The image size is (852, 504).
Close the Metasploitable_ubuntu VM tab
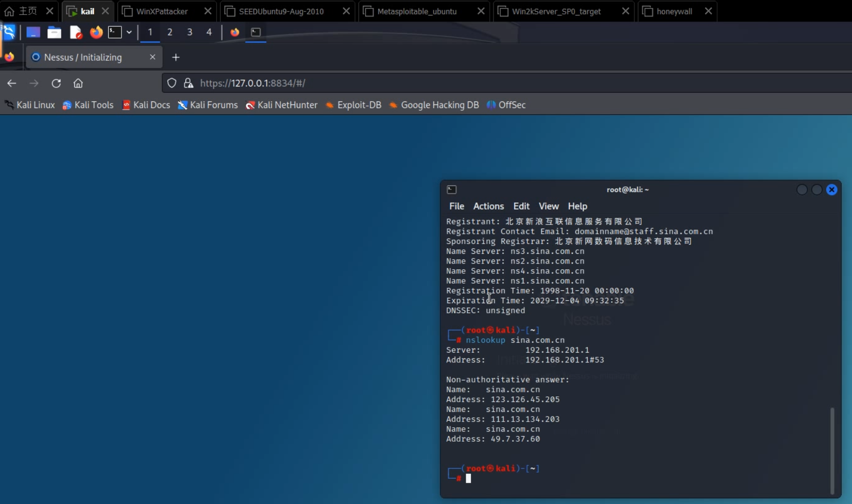pyautogui.click(x=481, y=11)
